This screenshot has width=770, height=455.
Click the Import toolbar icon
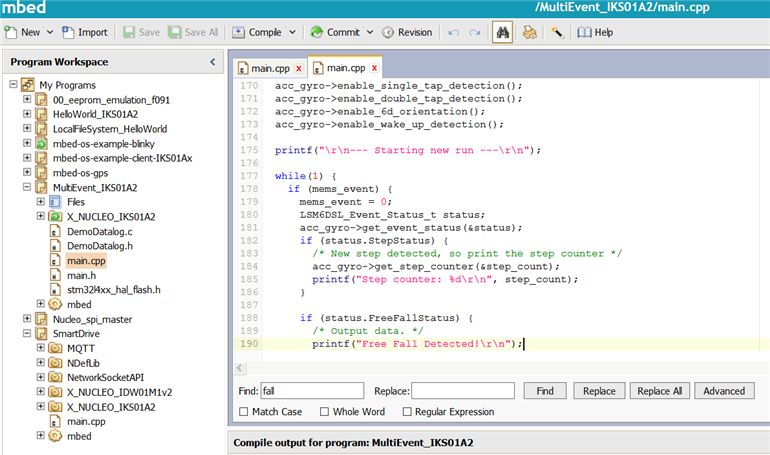coord(66,32)
